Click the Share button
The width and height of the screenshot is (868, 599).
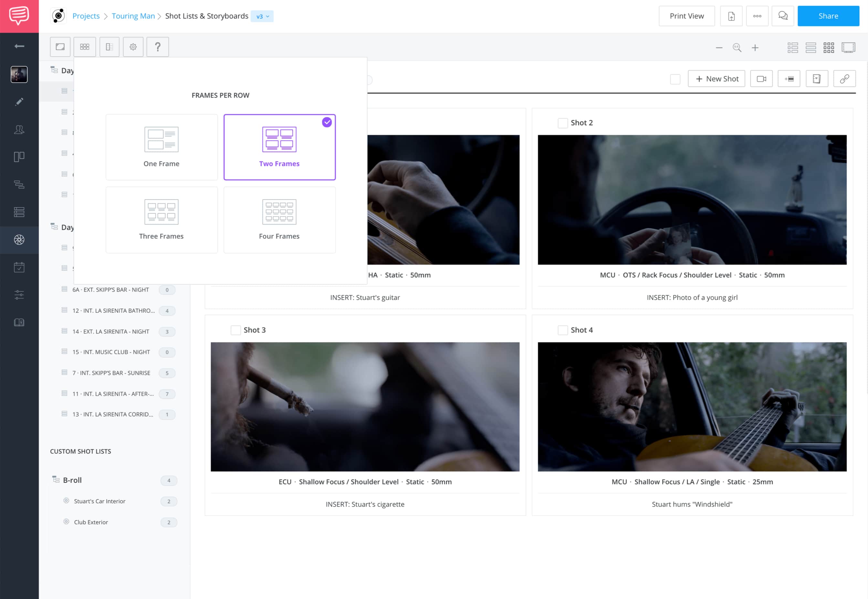828,16
